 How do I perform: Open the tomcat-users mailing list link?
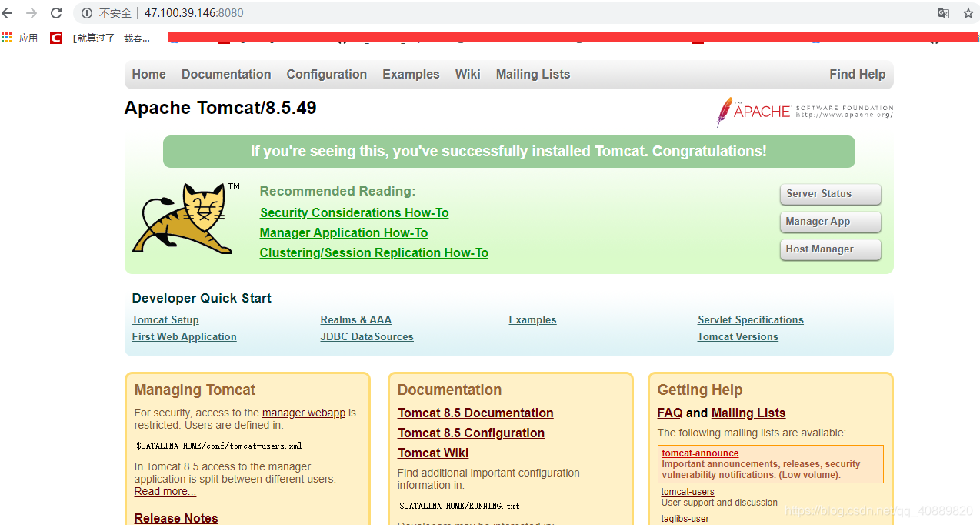pyautogui.click(x=688, y=492)
